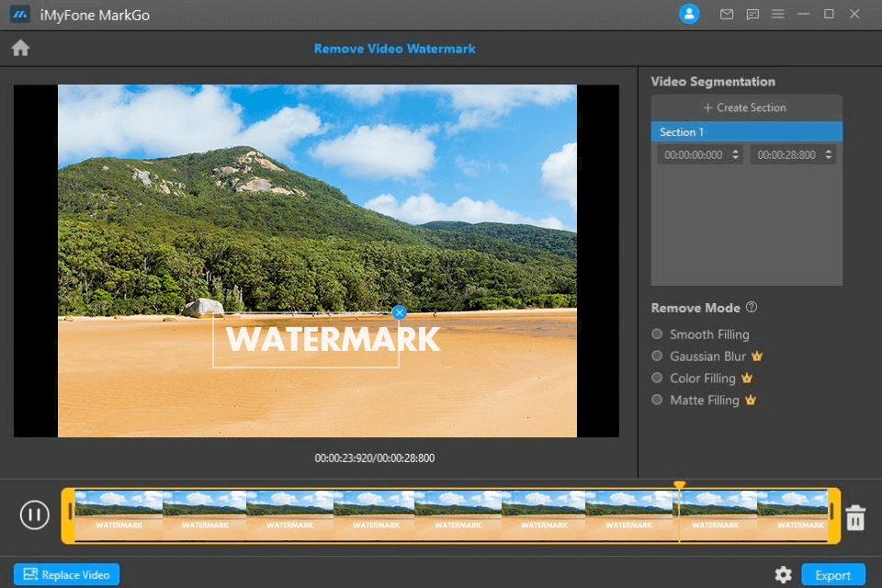This screenshot has width=882, height=588.
Task: Click the Replace Video button
Action: click(x=65, y=573)
